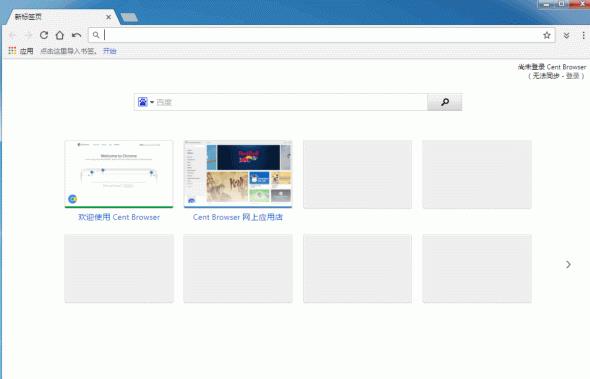
Task: Reload the page with refresh icon
Action: tap(44, 35)
